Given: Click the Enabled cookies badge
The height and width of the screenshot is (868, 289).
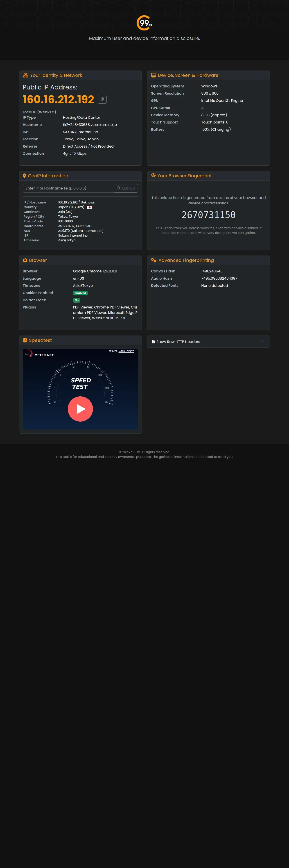Looking at the screenshot, I should point(80,293).
